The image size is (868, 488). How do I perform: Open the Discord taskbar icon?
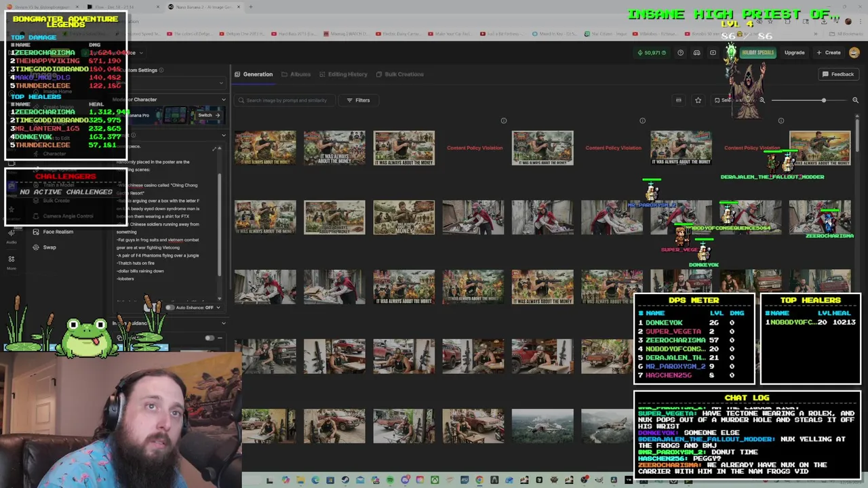406,481
